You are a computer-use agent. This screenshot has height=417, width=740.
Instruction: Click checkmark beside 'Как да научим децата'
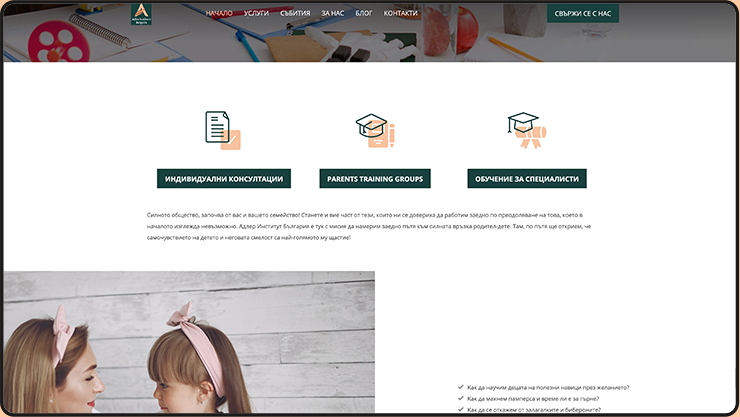(x=460, y=387)
